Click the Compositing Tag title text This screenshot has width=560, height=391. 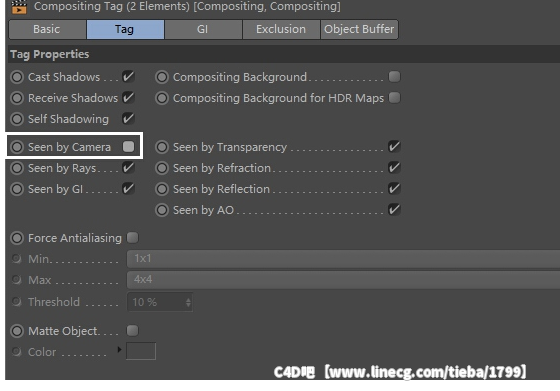187,6
